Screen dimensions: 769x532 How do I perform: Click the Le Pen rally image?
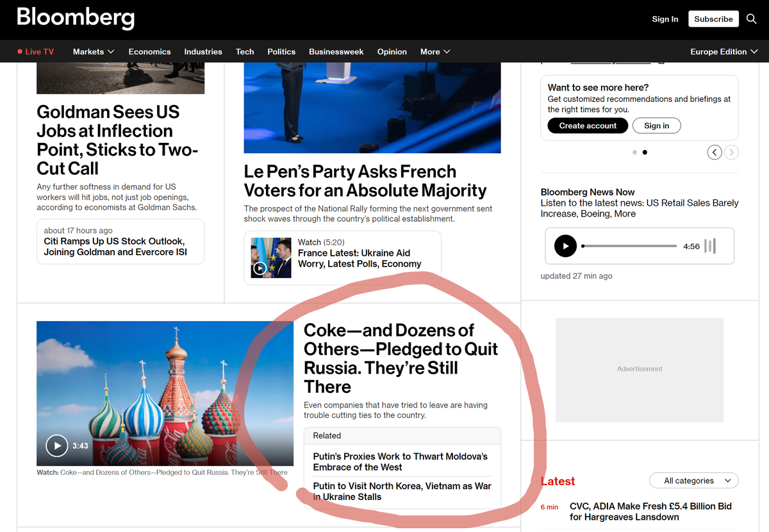pos(372,108)
